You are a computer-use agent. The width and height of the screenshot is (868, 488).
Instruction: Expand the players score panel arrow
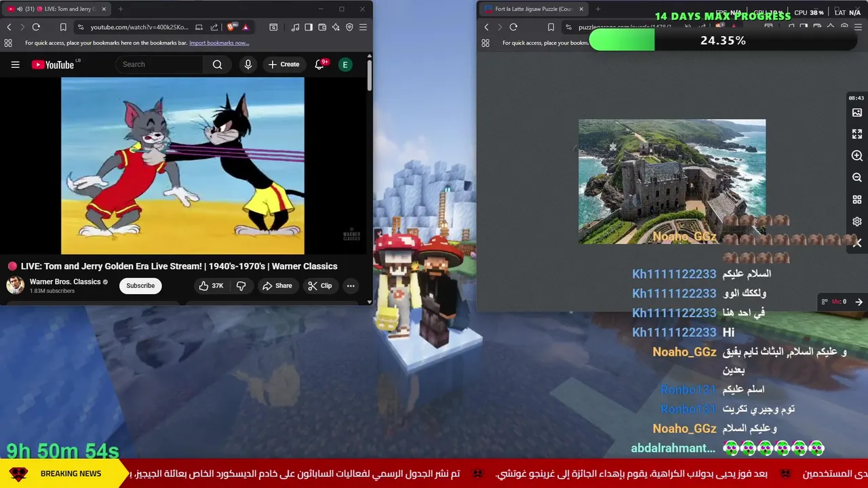859,302
